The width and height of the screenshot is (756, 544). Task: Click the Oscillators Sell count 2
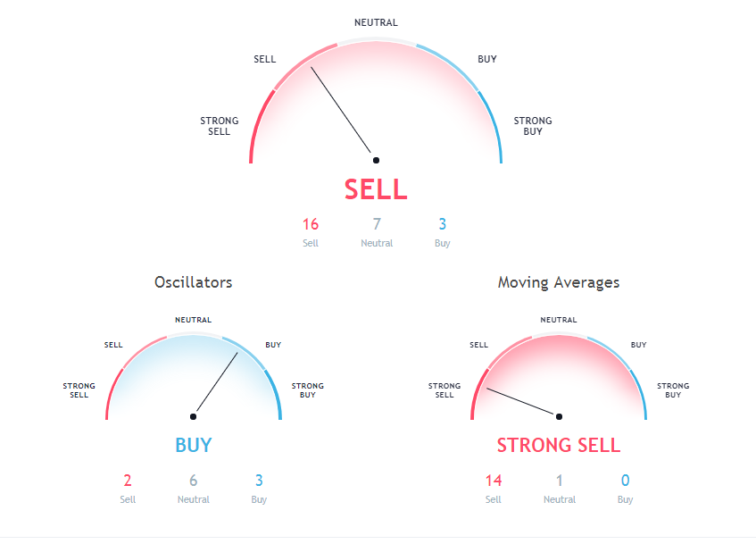click(128, 481)
